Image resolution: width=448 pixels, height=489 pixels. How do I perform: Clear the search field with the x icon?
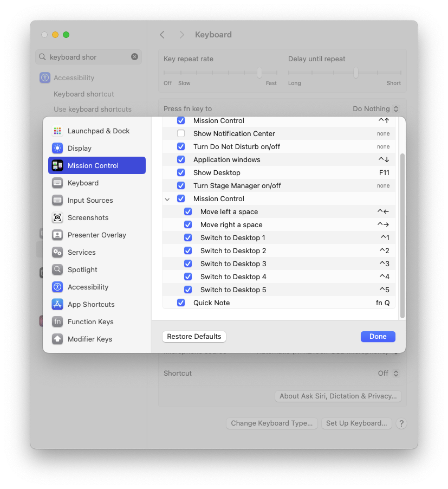134,57
